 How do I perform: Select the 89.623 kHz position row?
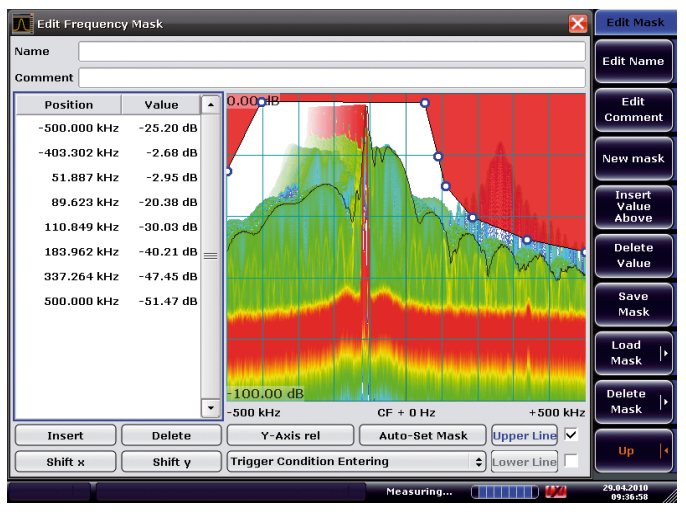85,203
